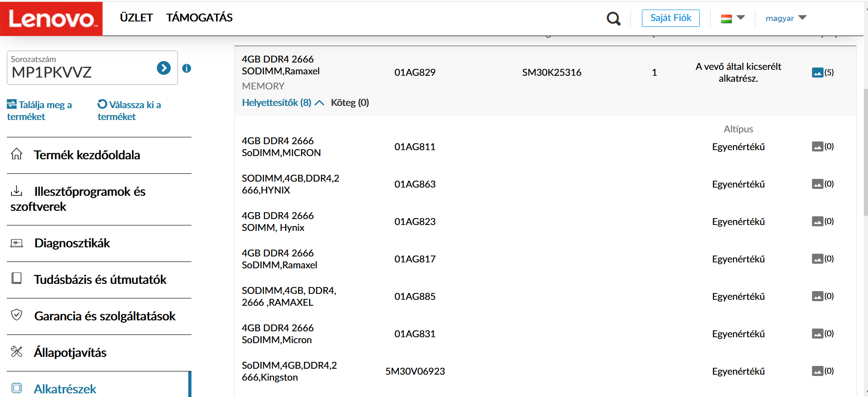Click the serial number info icon
868x397 pixels.
coord(186,68)
